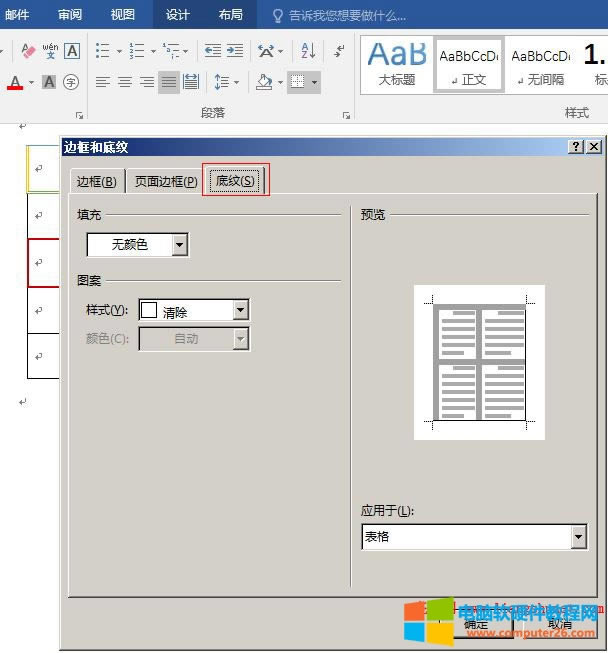Image resolution: width=608 pixels, height=653 pixels.
Task: Click the Align Left icon
Action: [x=103, y=82]
